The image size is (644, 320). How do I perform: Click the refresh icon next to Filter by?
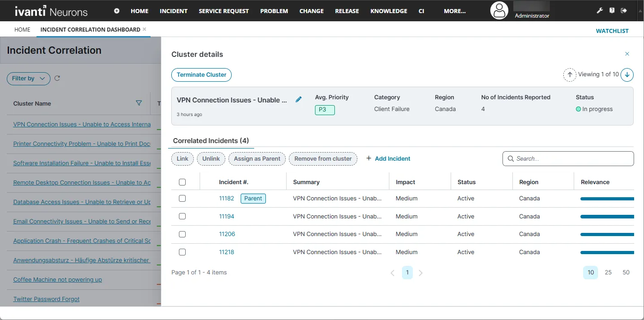[57, 78]
